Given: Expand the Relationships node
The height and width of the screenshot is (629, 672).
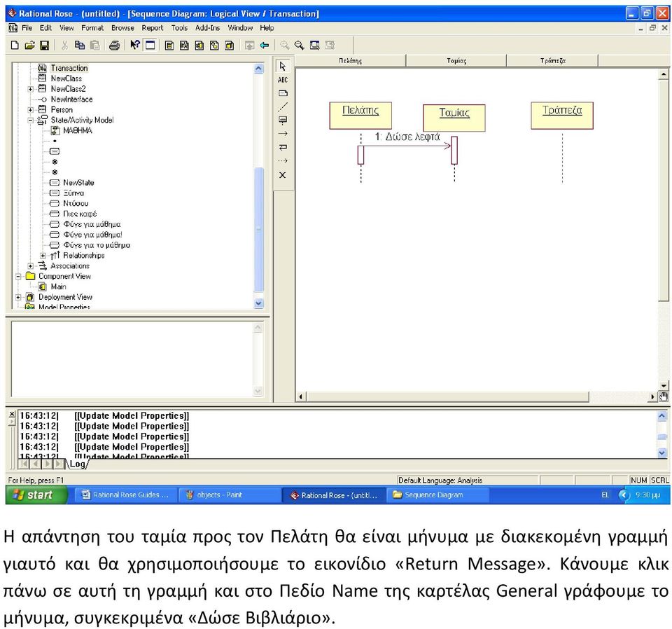Looking at the screenshot, I should click(43, 256).
